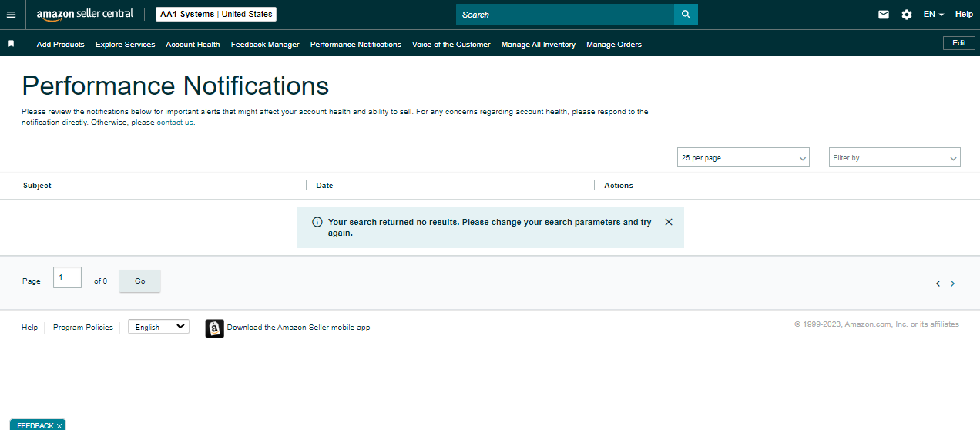The height and width of the screenshot is (430, 980).
Task: Open the English language selector in footer
Action: pyautogui.click(x=159, y=327)
